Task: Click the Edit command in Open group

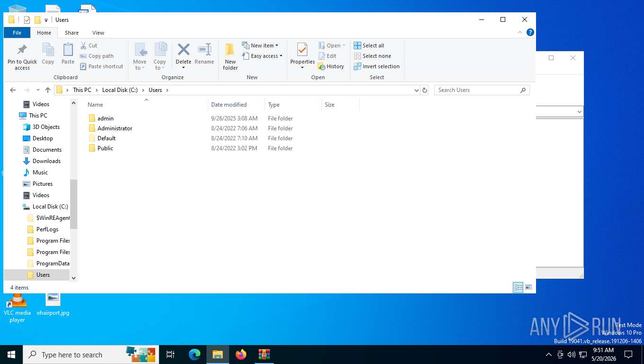Action: click(327, 56)
